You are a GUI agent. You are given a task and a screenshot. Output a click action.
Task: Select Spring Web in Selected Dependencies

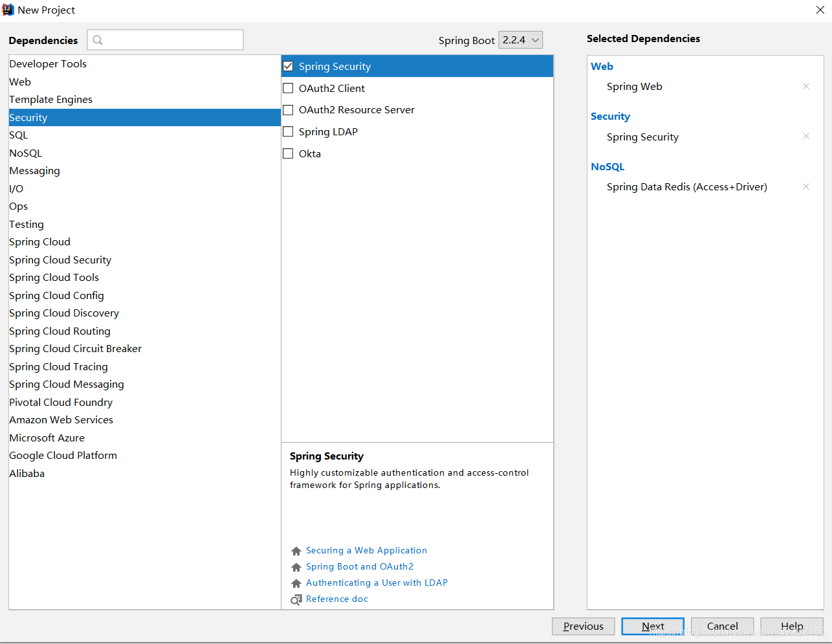click(x=634, y=86)
